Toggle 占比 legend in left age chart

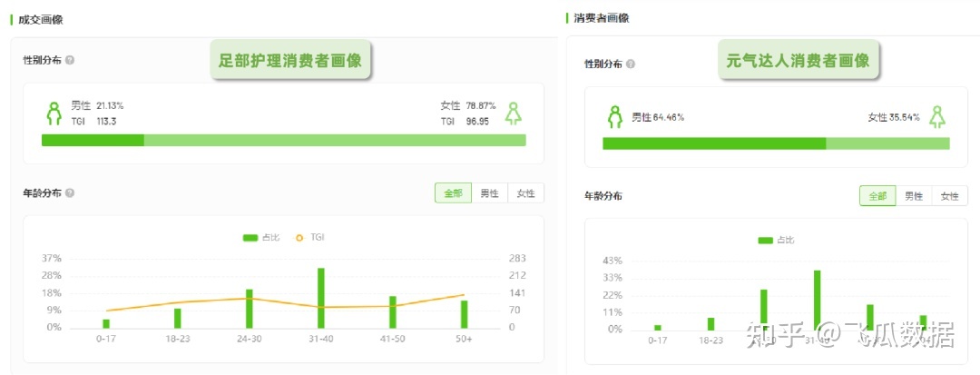pos(260,237)
